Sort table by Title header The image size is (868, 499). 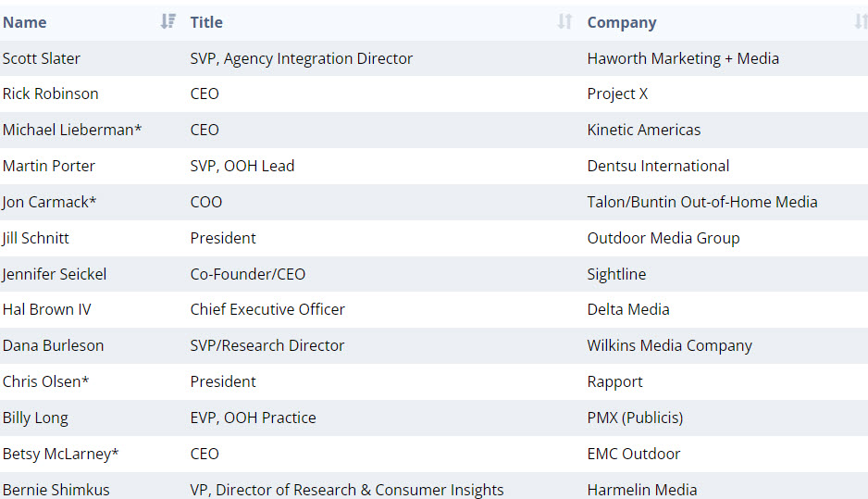206,22
